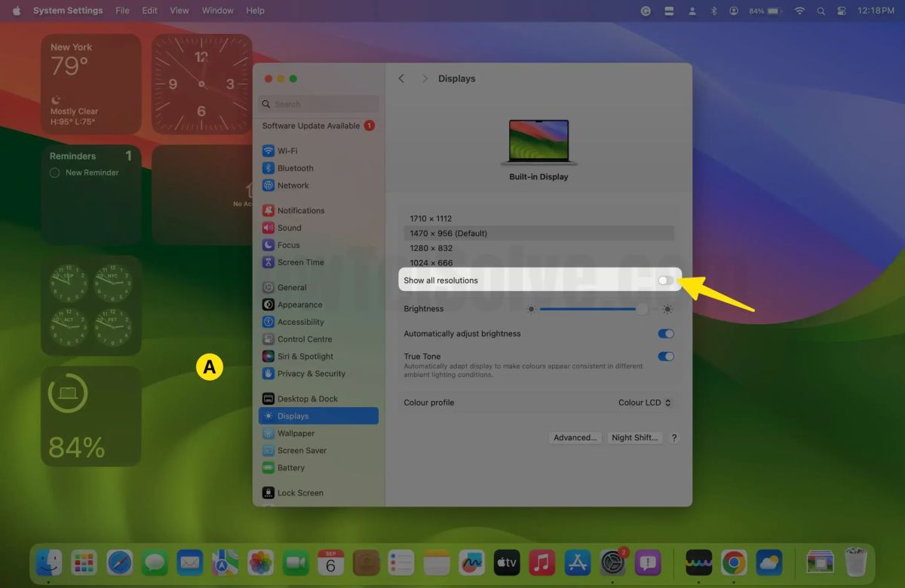Click the back navigation chevron
The image size is (905, 588).
(400, 78)
